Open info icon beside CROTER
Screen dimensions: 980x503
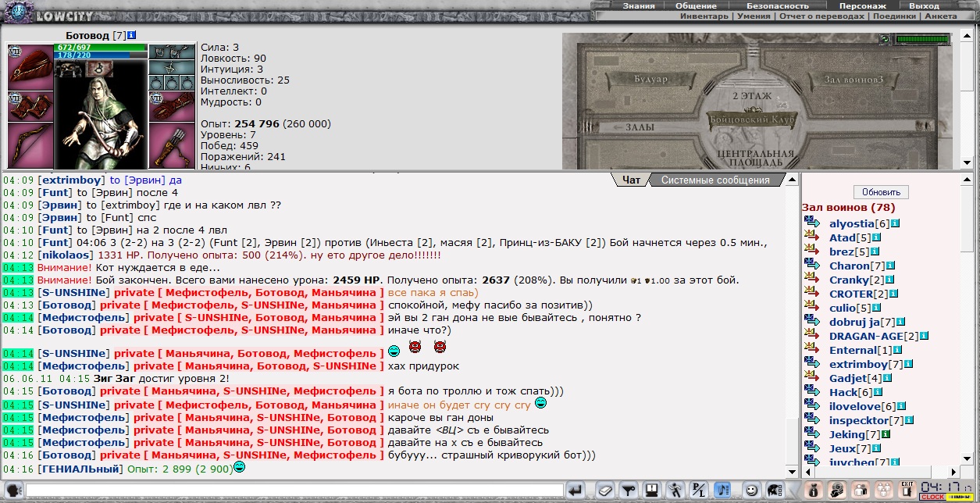(893, 294)
